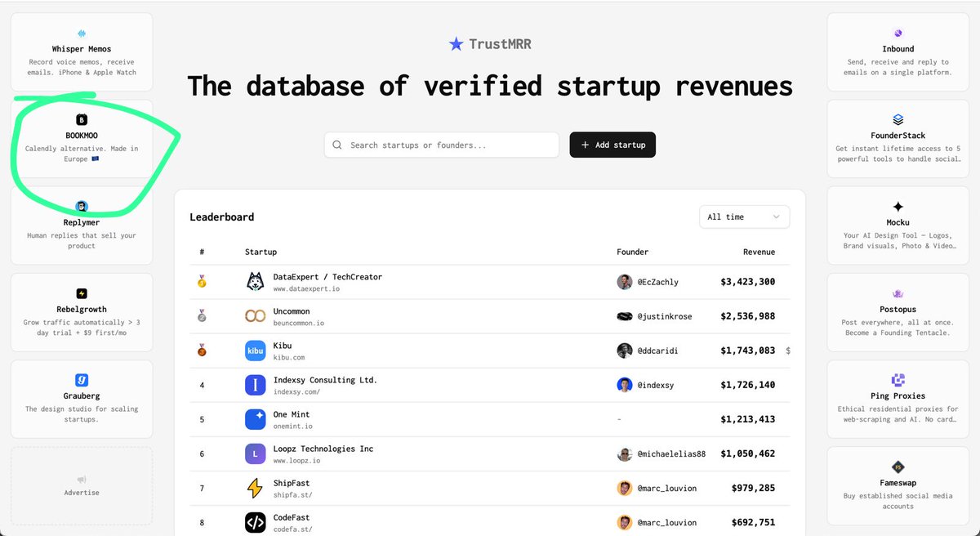Open the Whisper Memos waveform icon
The image size is (980, 536).
tap(82, 33)
